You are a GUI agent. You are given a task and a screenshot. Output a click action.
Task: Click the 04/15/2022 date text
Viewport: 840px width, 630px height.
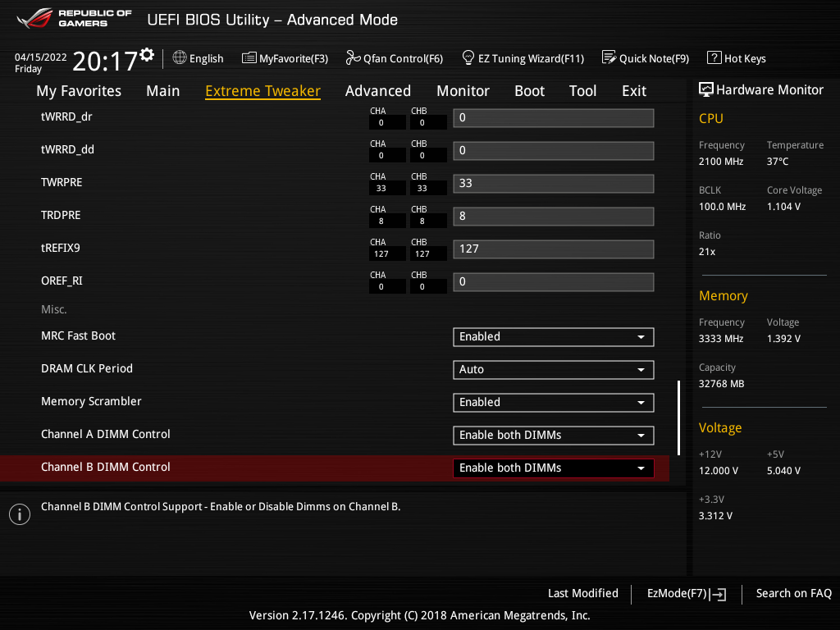point(41,57)
